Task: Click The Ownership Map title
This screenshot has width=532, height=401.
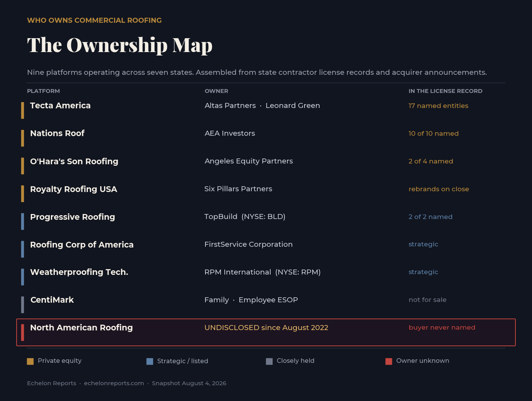Action: tap(120, 45)
